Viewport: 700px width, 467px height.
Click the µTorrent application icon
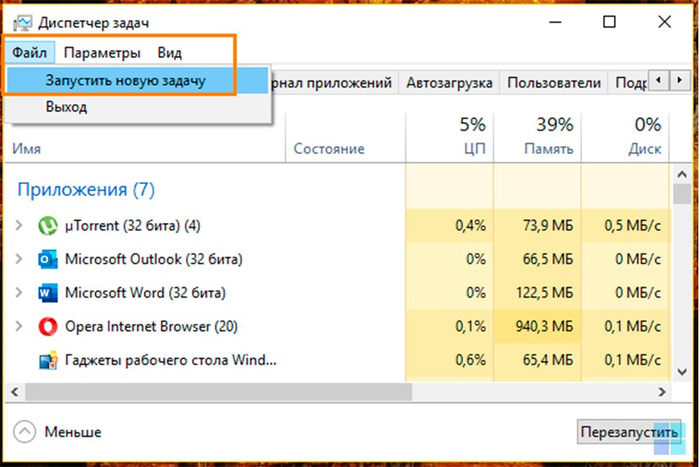48,225
